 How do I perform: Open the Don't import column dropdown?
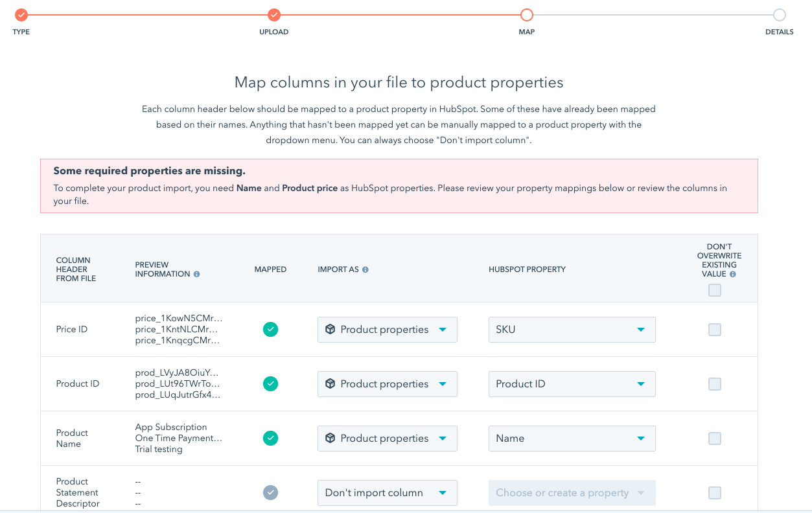pos(387,493)
